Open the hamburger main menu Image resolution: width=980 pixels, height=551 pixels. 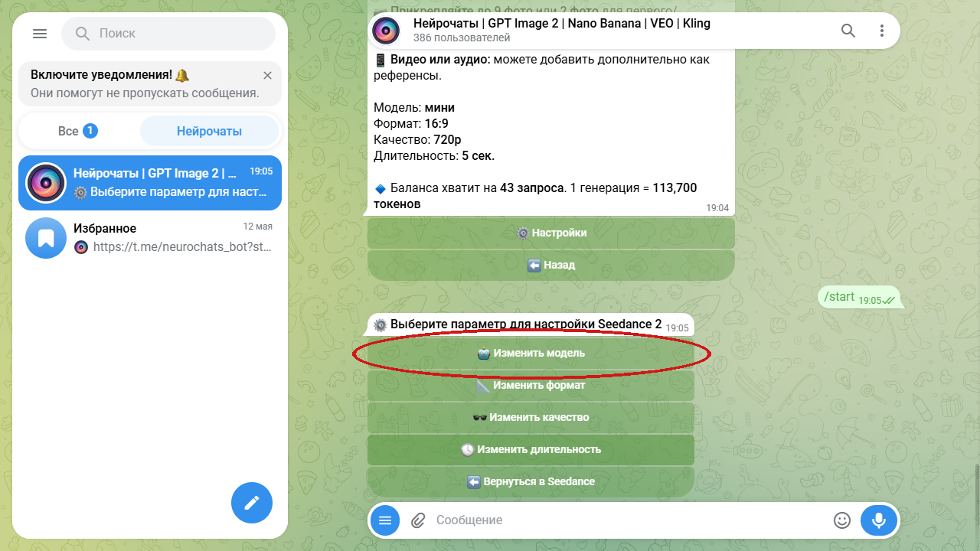point(40,34)
